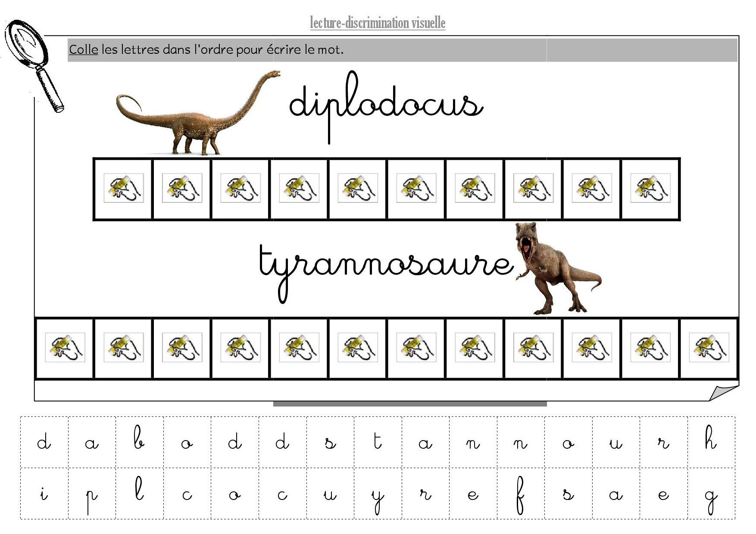The width and height of the screenshot is (756, 534).
Task: Click the cursive word 'diplodocus'
Action: tap(386, 106)
